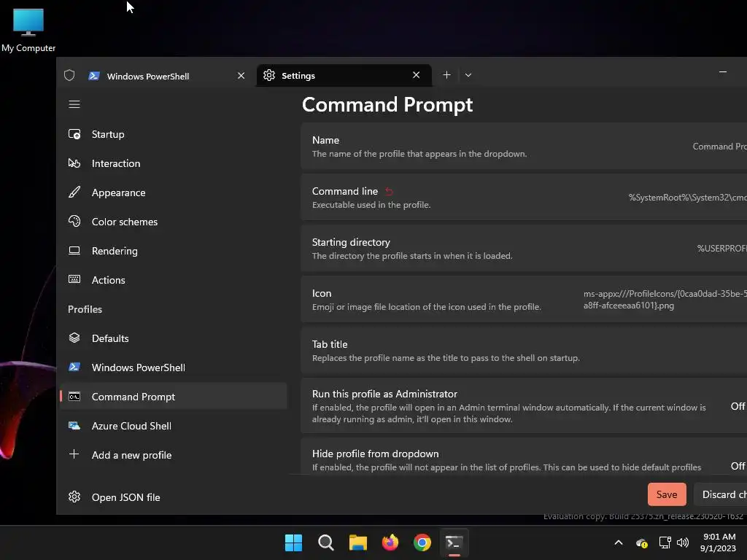This screenshot has height=560, width=747.
Task: Click Terminal icon in taskbar
Action: click(x=454, y=542)
